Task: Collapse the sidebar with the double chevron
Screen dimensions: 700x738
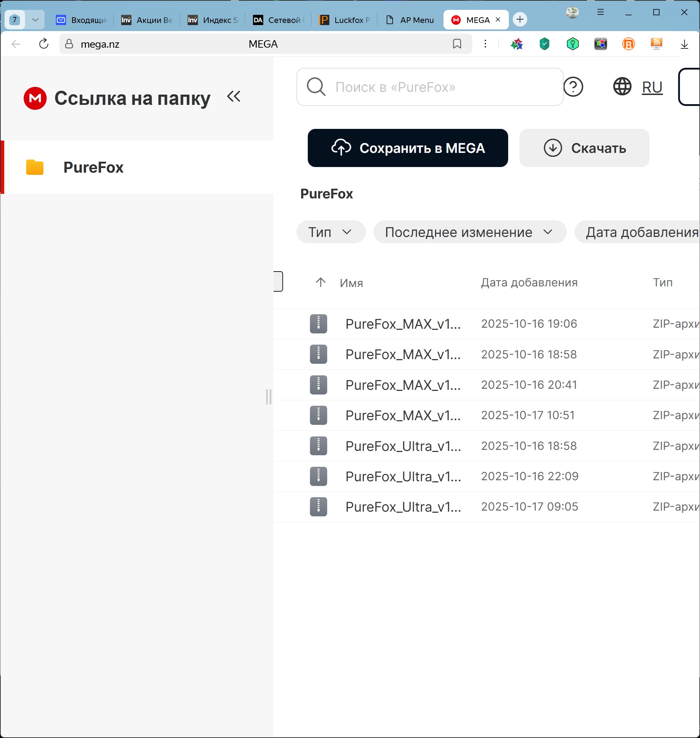Action: click(234, 97)
